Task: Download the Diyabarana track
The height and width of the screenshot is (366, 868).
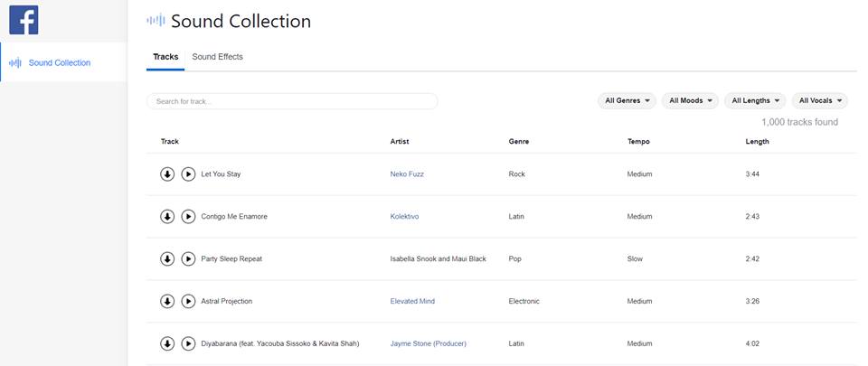Action: point(167,344)
